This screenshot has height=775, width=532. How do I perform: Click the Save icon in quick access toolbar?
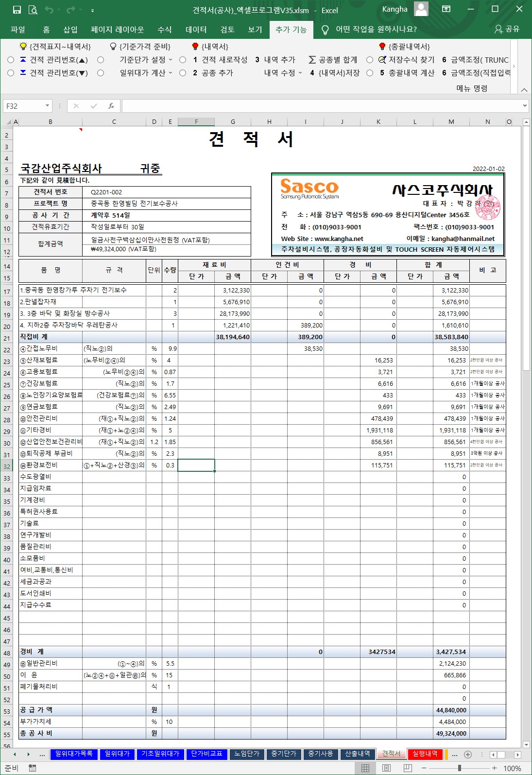(17, 10)
